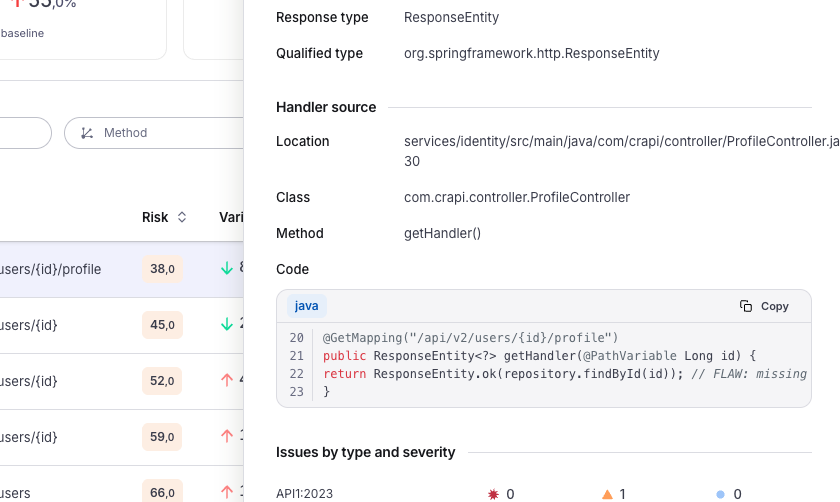
Task: Select the row with risk 45,0
Action: 122,325
